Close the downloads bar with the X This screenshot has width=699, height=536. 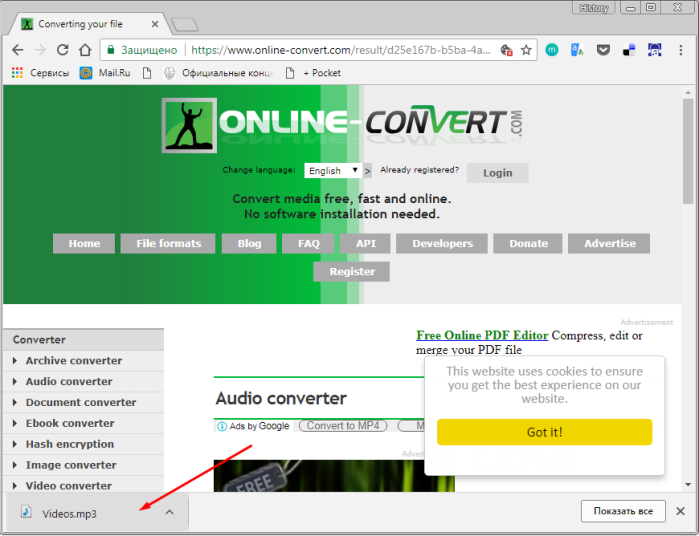[x=680, y=511]
